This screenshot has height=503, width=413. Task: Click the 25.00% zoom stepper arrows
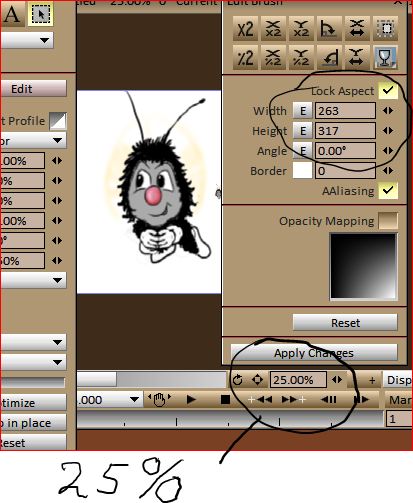pos(337,380)
